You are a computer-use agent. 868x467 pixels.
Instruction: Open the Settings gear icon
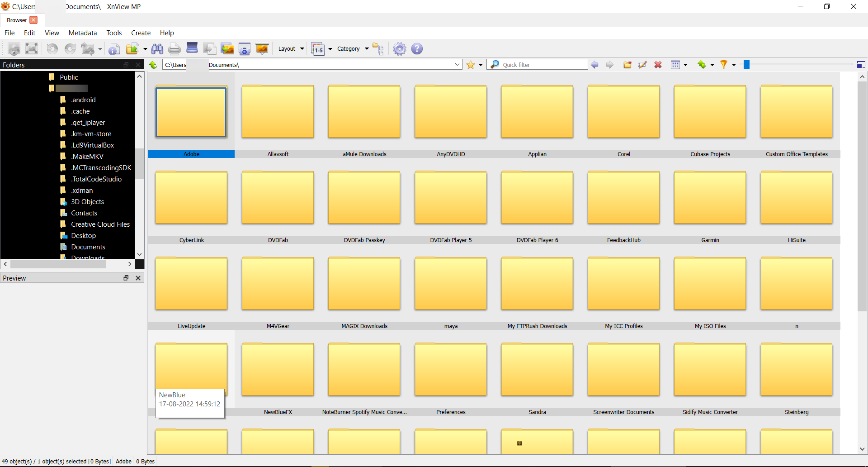click(x=400, y=49)
